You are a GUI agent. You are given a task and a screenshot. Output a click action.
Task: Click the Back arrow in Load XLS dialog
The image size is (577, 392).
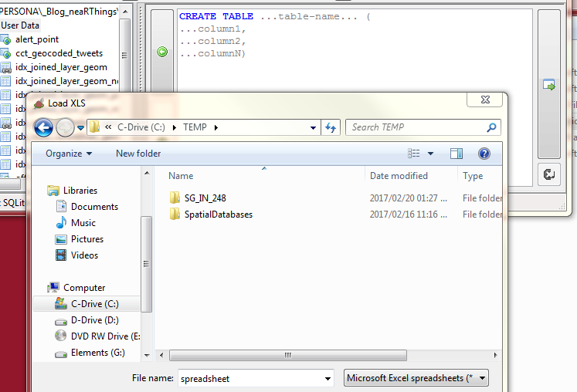pyautogui.click(x=43, y=127)
